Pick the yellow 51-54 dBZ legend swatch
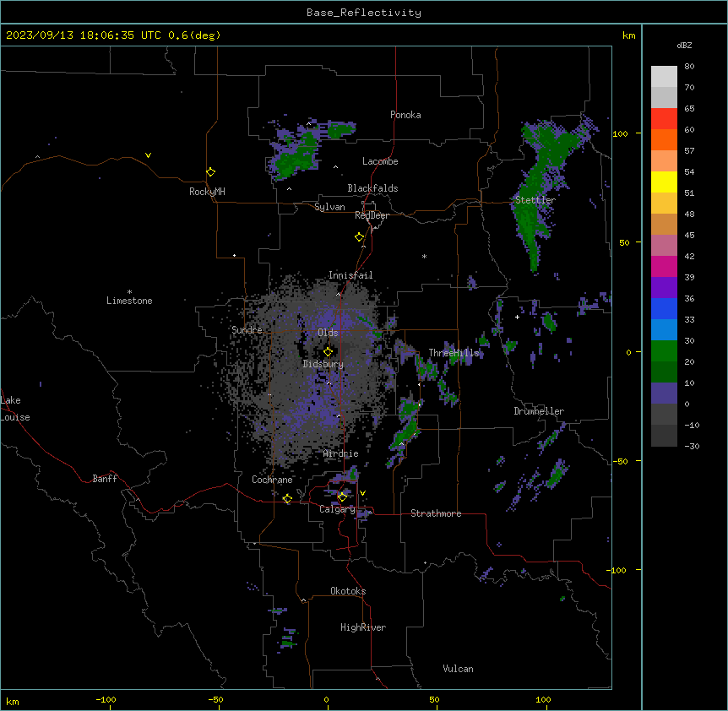Image resolution: width=728 pixels, height=711 pixels. [664, 182]
